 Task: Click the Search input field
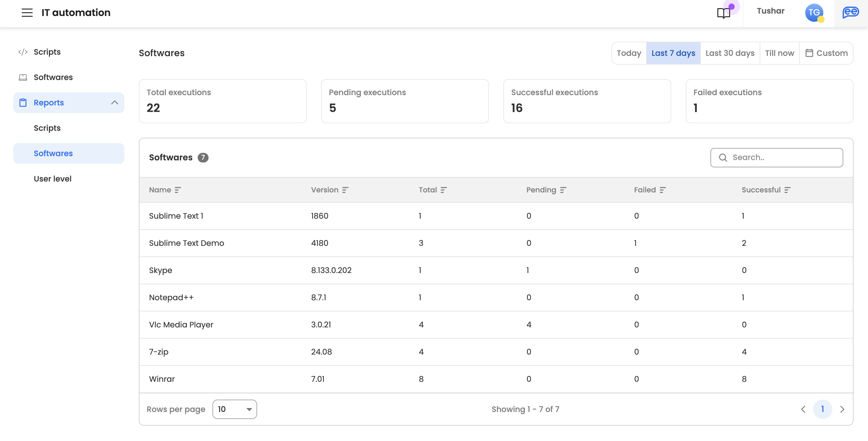click(782, 157)
